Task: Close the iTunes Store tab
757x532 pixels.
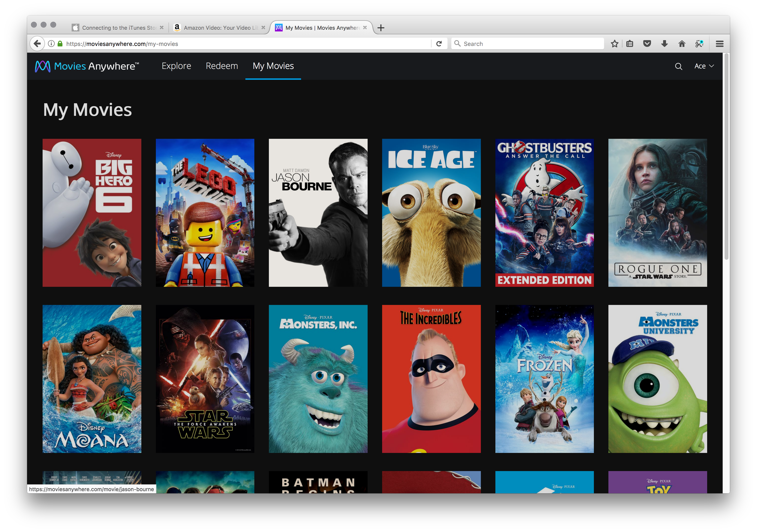Action: [162, 28]
